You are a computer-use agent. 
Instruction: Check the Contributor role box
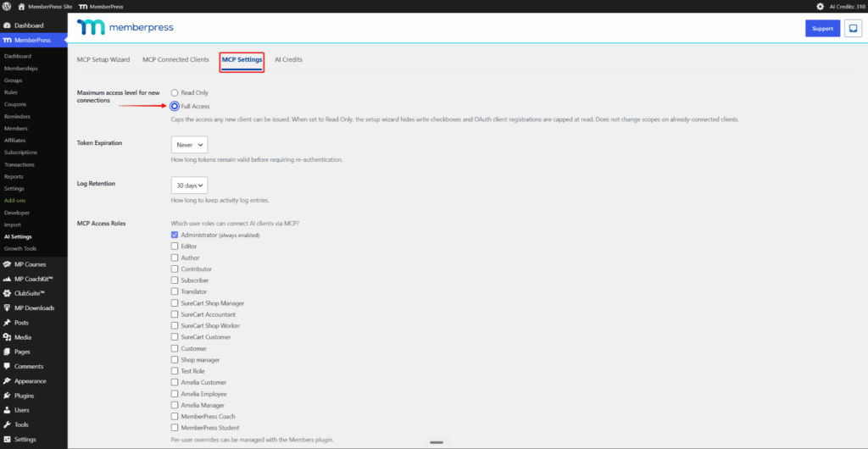(175, 269)
